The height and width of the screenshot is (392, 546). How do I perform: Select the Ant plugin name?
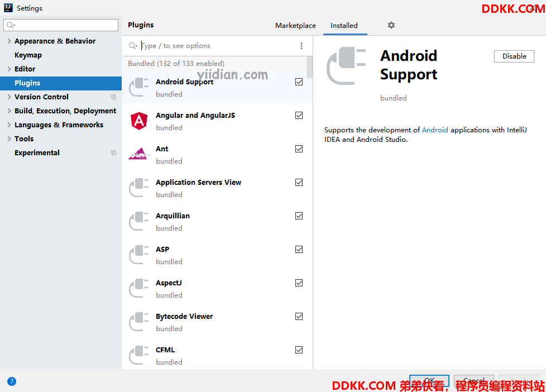pyautogui.click(x=162, y=149)
